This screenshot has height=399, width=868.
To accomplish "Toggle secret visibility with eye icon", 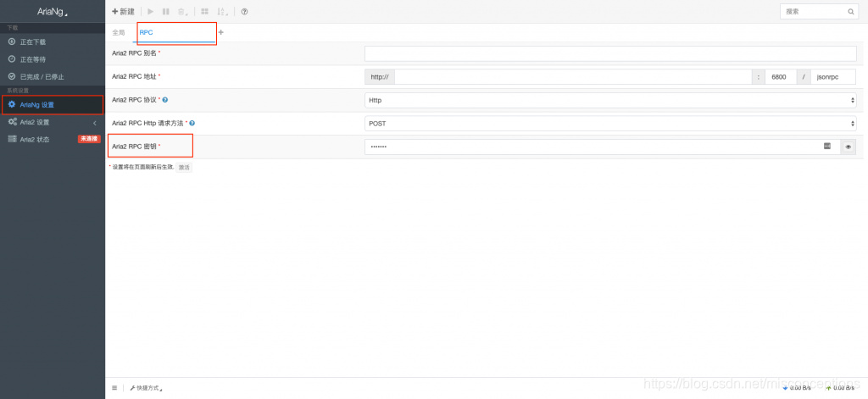I will coord(848,147).
